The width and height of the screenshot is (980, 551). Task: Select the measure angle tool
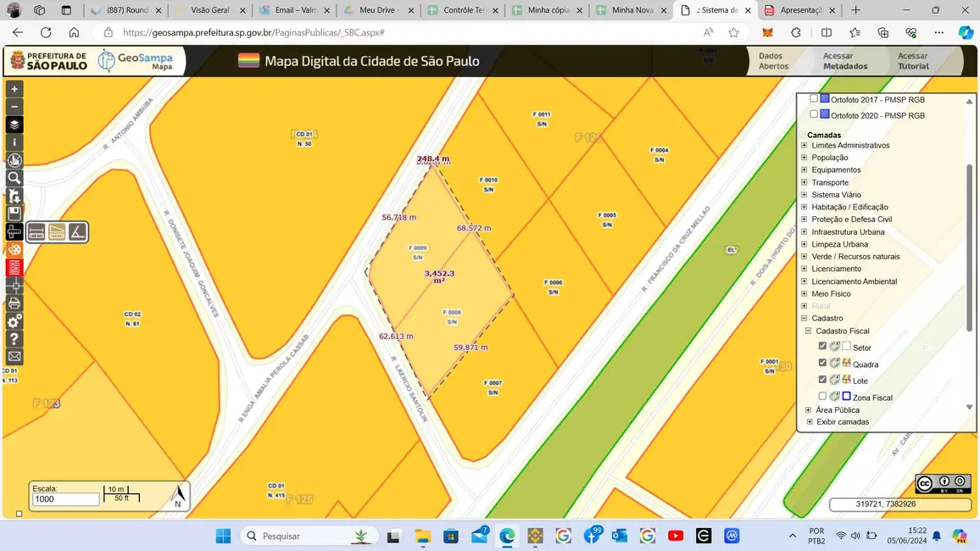(x=77, y=231)
